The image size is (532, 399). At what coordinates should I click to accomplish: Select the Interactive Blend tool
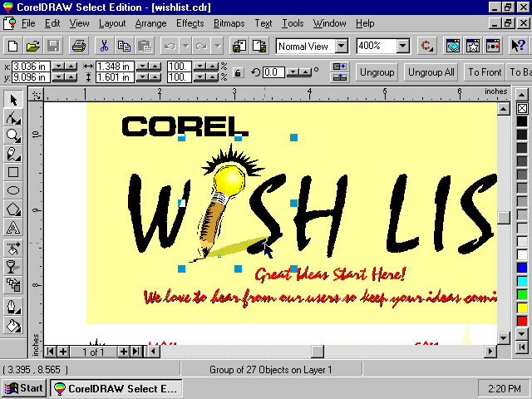[13, 284]
